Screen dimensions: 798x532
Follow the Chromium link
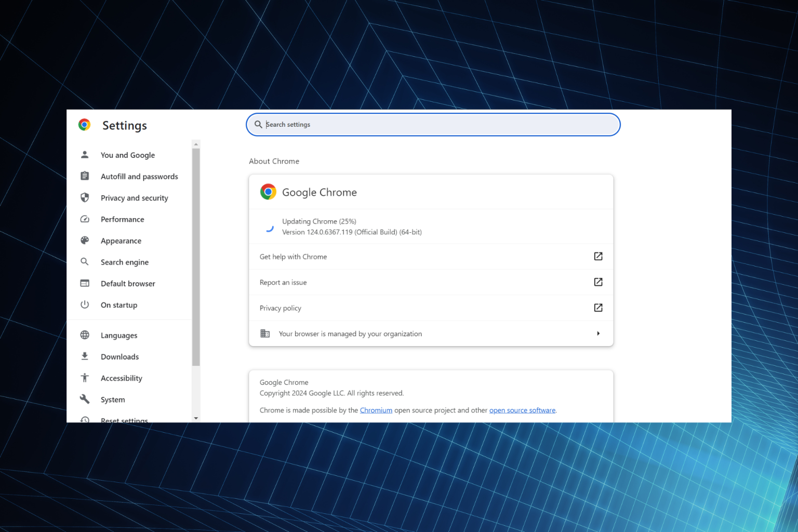click(376, 410)
